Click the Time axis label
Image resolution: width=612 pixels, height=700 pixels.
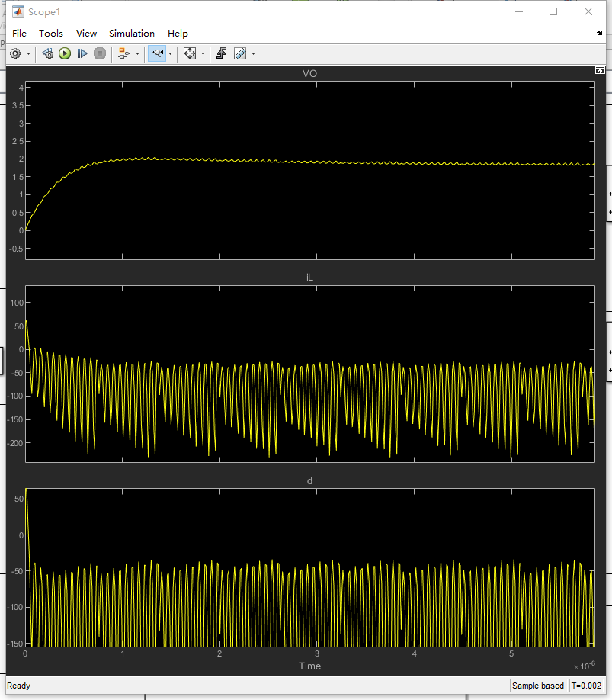click(x=309, y=666)
